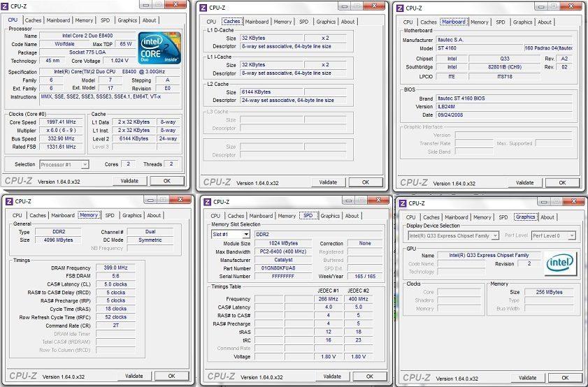
Task: Click CPU-Z title bar icon in Memory window
Action: [9, 201]
